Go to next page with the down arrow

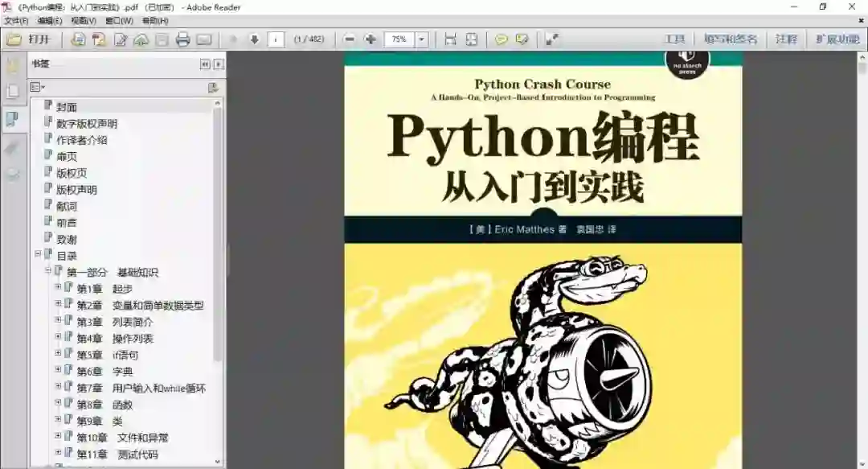[x=254, y=39]
